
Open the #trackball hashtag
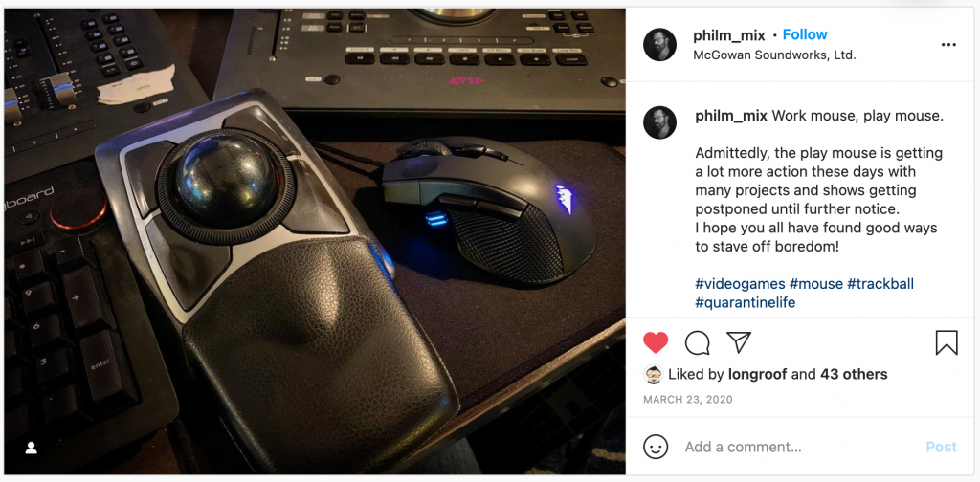click(880, 284)
